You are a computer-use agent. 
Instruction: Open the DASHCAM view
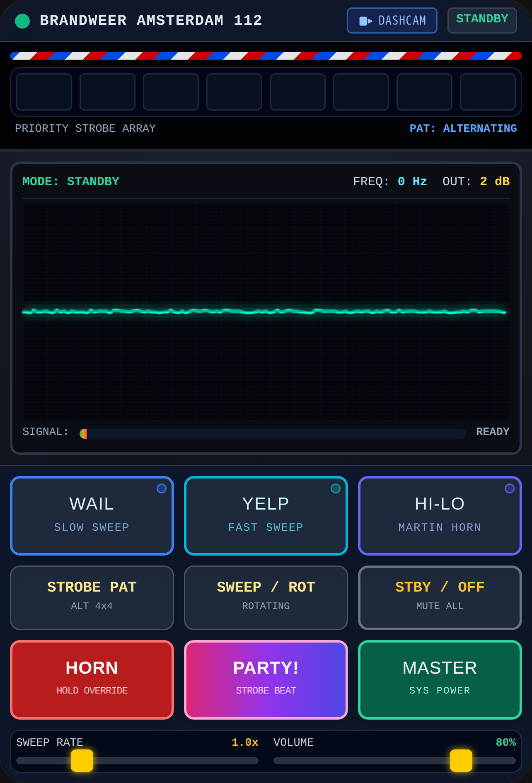point(392,20)
